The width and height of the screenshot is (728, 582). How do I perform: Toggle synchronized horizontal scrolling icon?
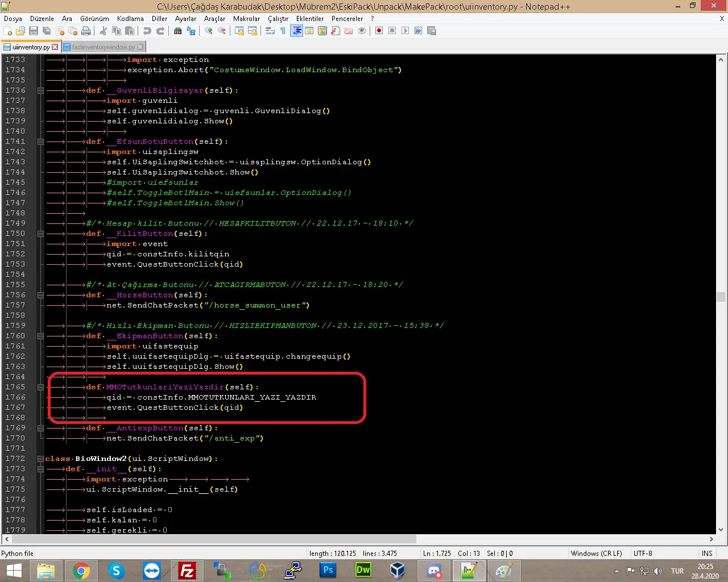(253, 31)
